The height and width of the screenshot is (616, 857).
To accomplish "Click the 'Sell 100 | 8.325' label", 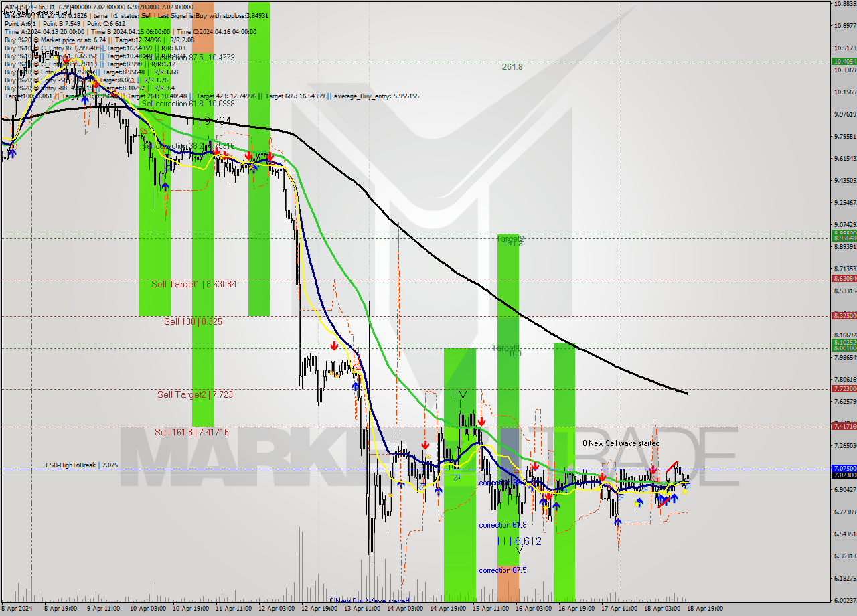I will click(x=193, y=321).
